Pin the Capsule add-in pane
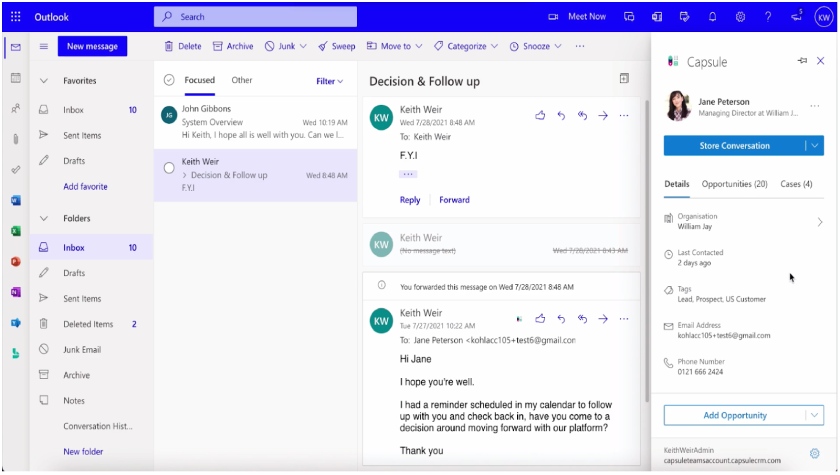This screenshot has width=840, height=475. click(x=802, y=61)
